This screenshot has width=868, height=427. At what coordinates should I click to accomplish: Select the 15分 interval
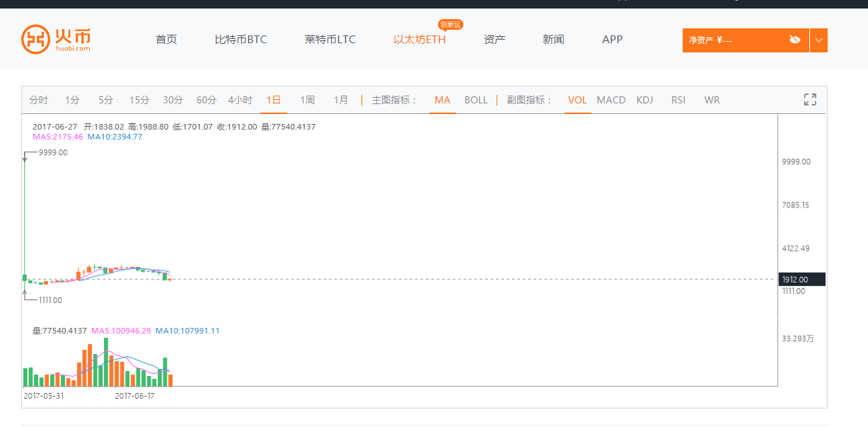click(139, 100)
